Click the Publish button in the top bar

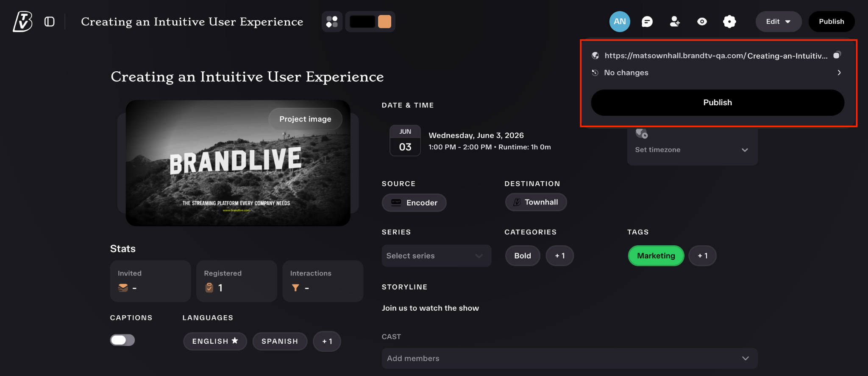pos(832,22)
